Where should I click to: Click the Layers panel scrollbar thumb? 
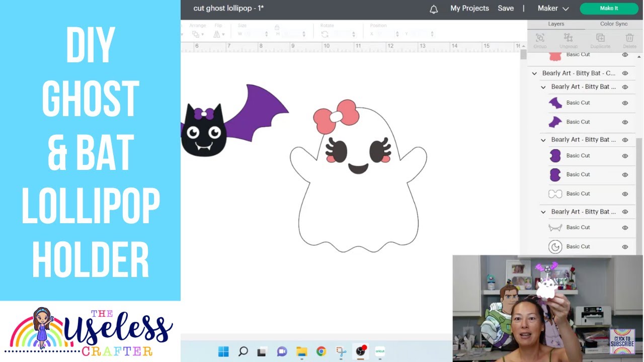639,196
